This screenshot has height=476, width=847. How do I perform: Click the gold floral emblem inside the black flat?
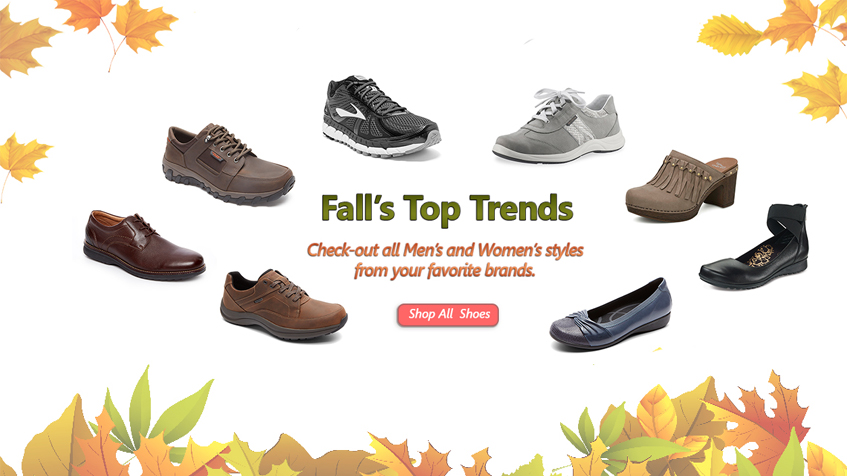pyautogui.click(x=760, y=254)
